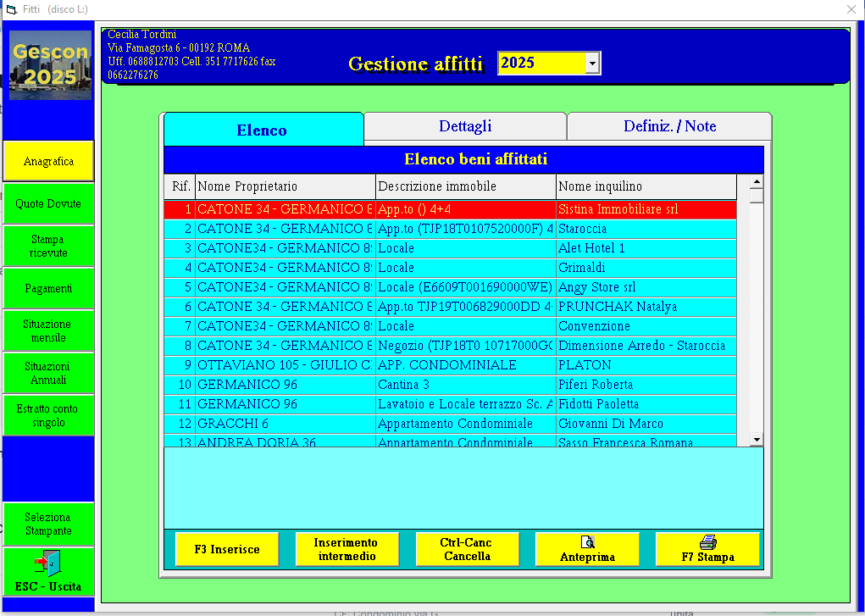Open the Quote Dovute section
This screenshot has height=616, width=865.
(48, 203)
